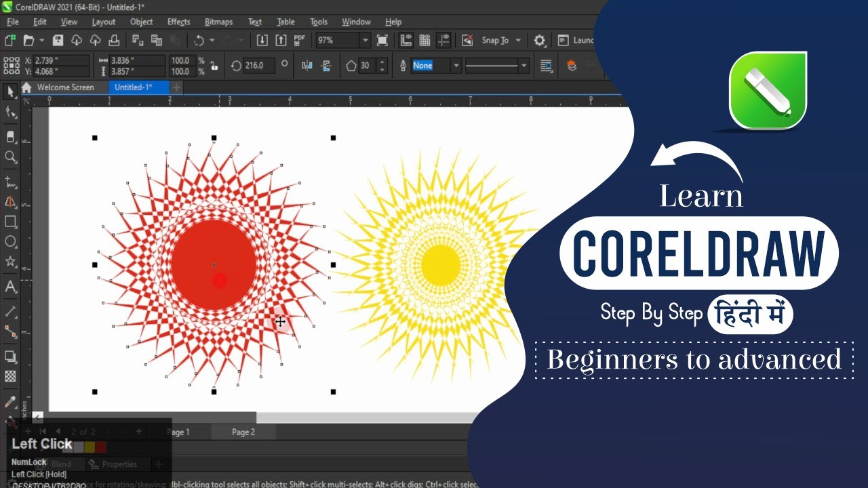Click the Launch button

[576, 41]
